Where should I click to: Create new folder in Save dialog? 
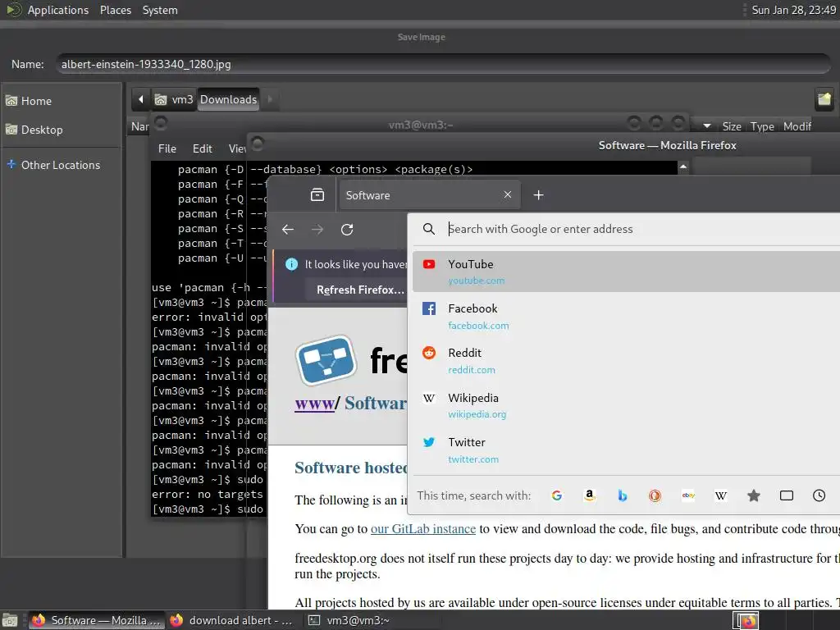[x=824, y=99]
